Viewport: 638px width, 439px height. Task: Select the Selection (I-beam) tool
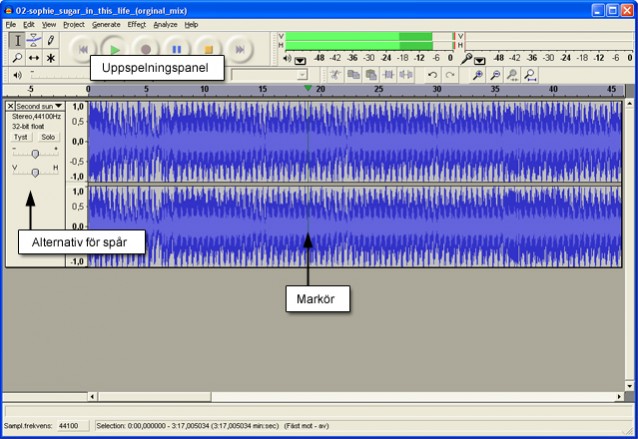click(17, 40)
